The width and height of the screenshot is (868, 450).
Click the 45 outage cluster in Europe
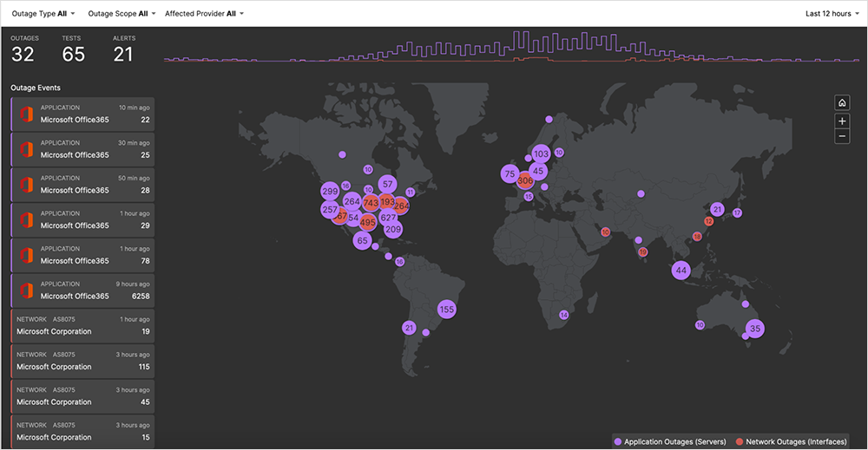coord(538,171)
